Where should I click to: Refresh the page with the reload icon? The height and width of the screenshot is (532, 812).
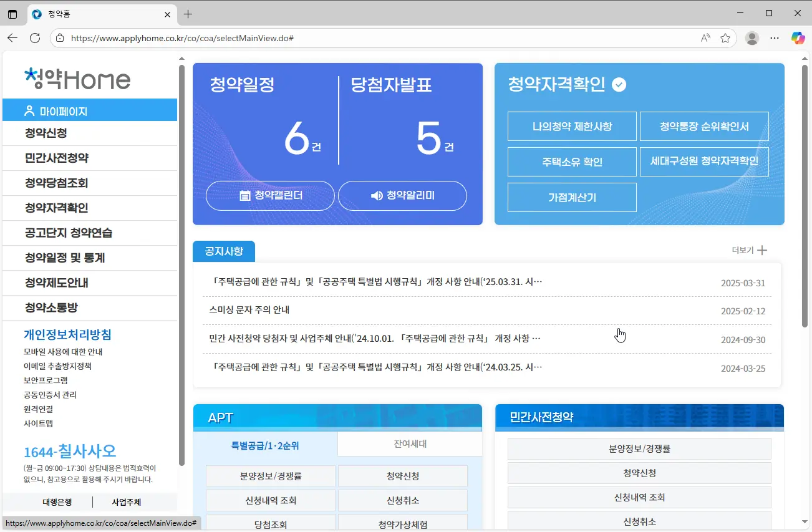[36, 37]
